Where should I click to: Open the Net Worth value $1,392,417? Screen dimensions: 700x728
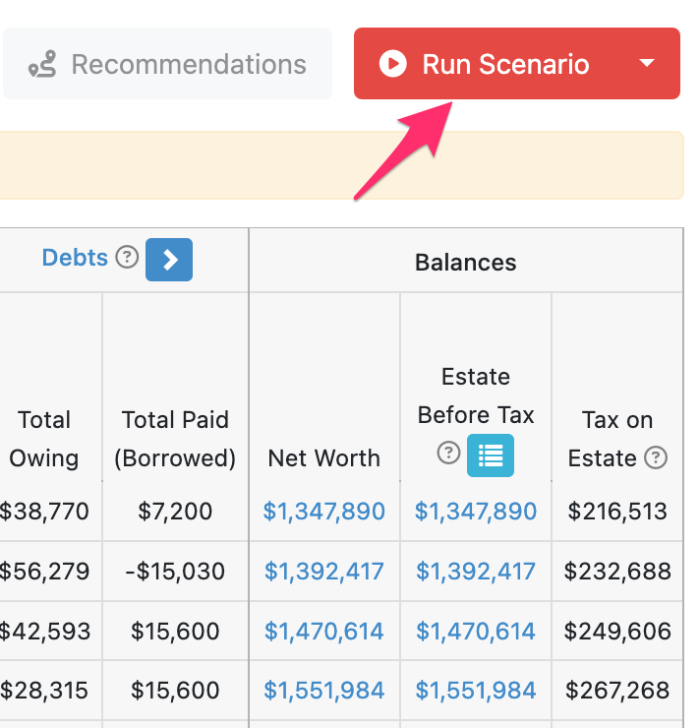click(x=323, y=571)
